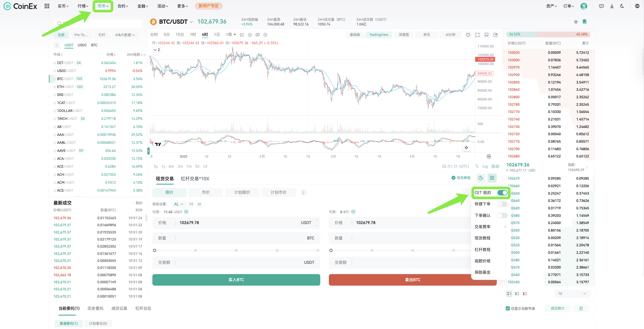Screen dimensions: 644x329
Task: Open 成交统计 statistics button
Action: [557, 308]
